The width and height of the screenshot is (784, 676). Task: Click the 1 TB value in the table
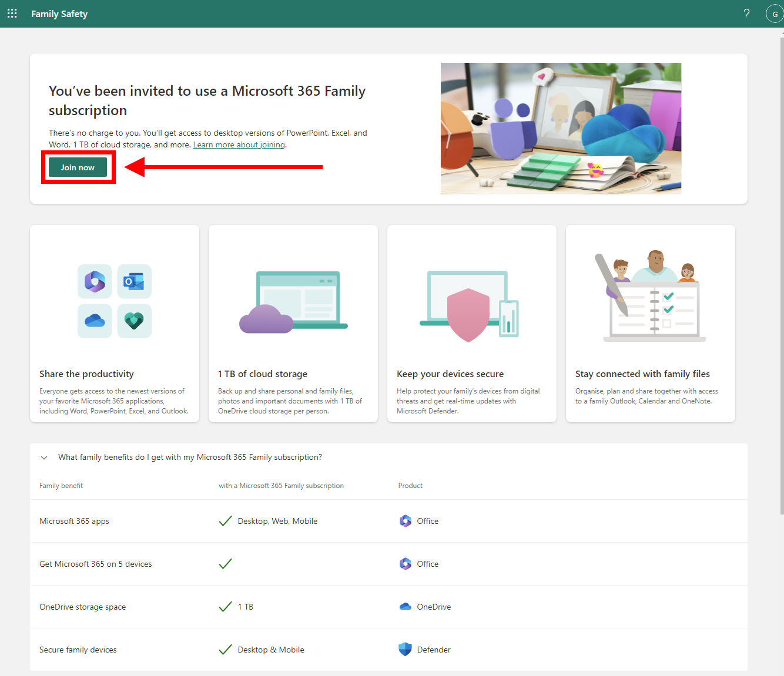(x=246, y=607)
